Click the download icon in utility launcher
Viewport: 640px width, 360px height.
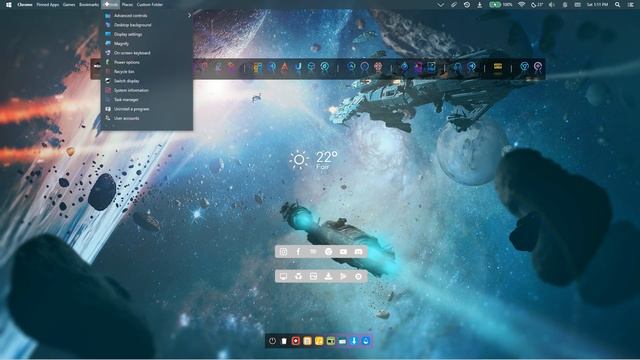328,276
